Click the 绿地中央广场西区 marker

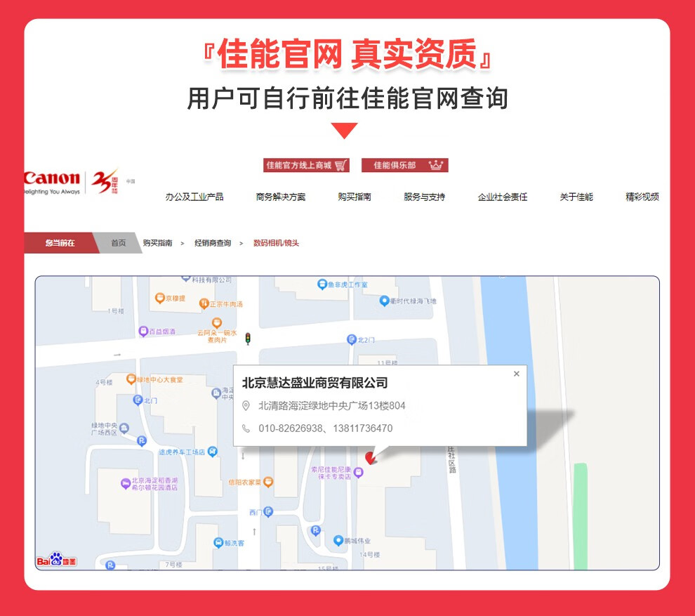[x=124, y=428]
